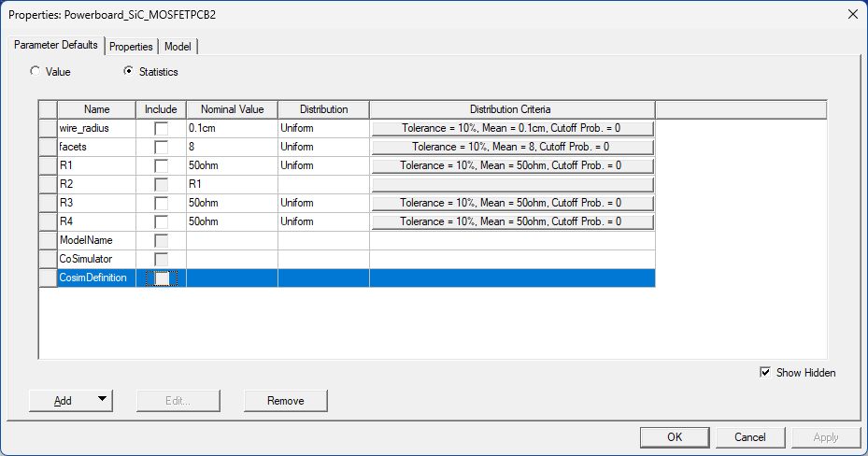Open distribution criteria for R3
The height and width of the screenshot is (456, 868).
(513, 204)
